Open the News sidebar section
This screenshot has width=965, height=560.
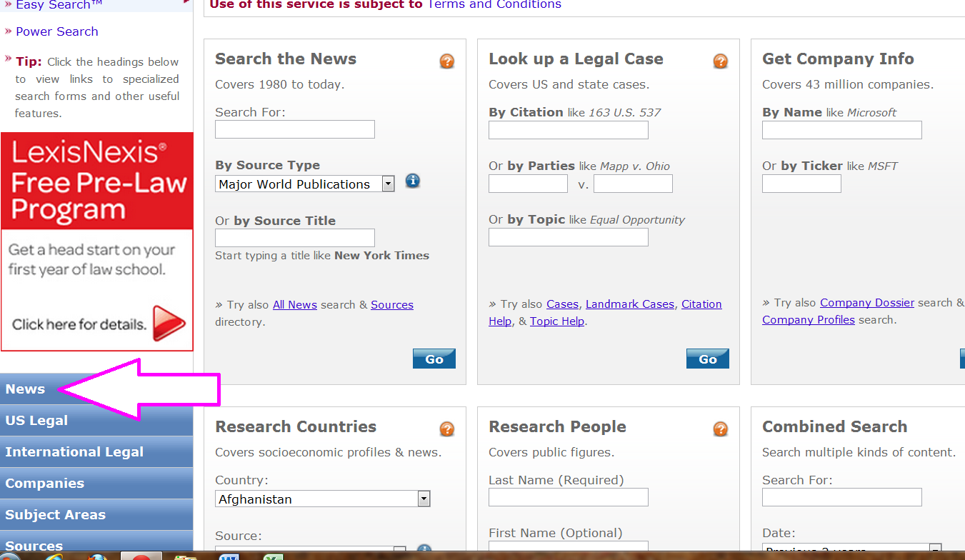(x=96, y=389)
